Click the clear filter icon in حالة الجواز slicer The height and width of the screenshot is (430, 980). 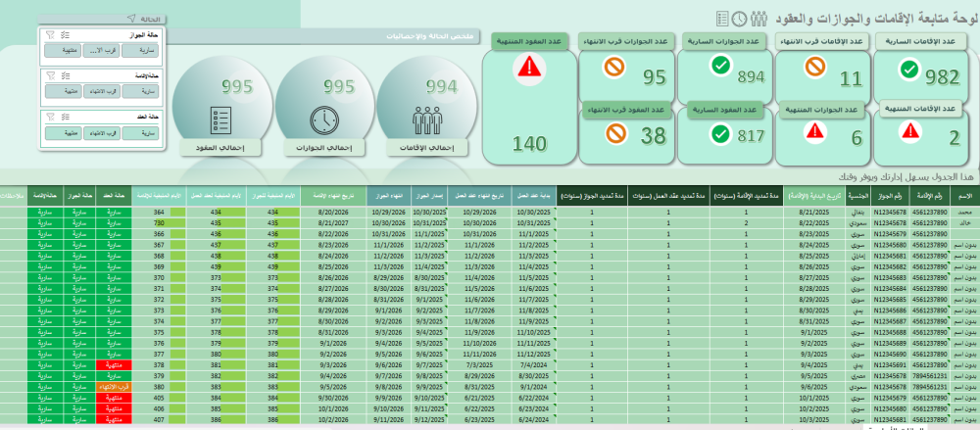(x=49, y=34)
